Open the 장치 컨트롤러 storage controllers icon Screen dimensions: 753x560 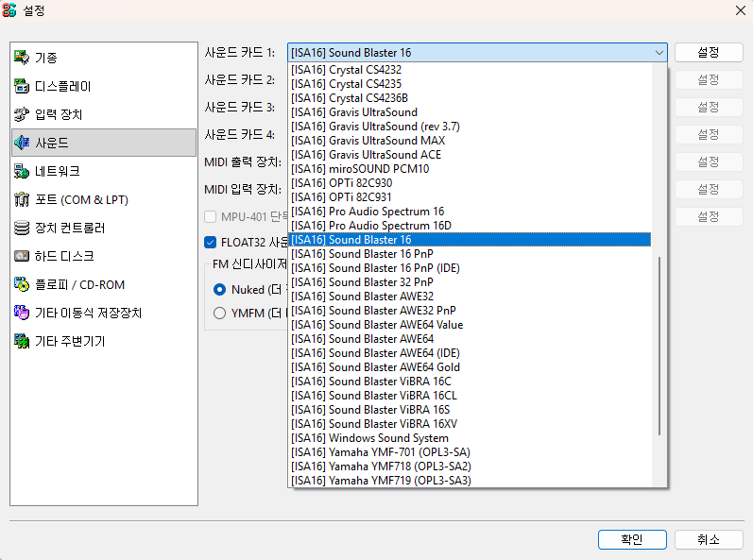tap(22, 228)
